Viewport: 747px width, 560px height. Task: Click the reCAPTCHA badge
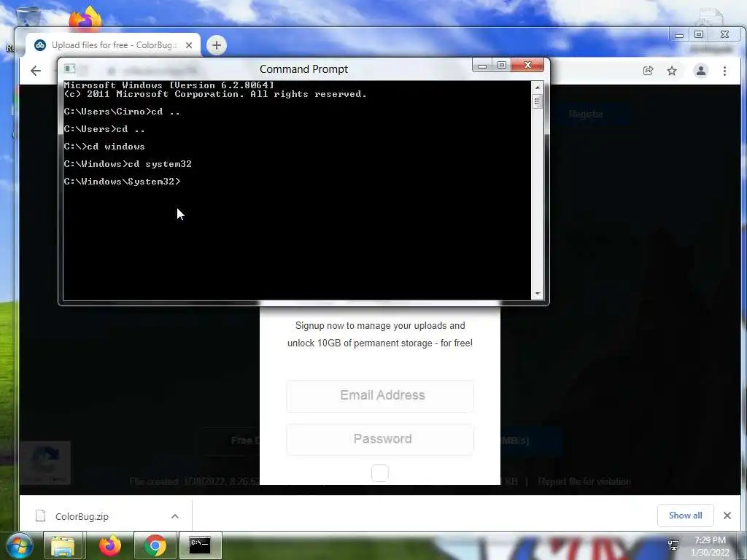[x=45, y=463]
